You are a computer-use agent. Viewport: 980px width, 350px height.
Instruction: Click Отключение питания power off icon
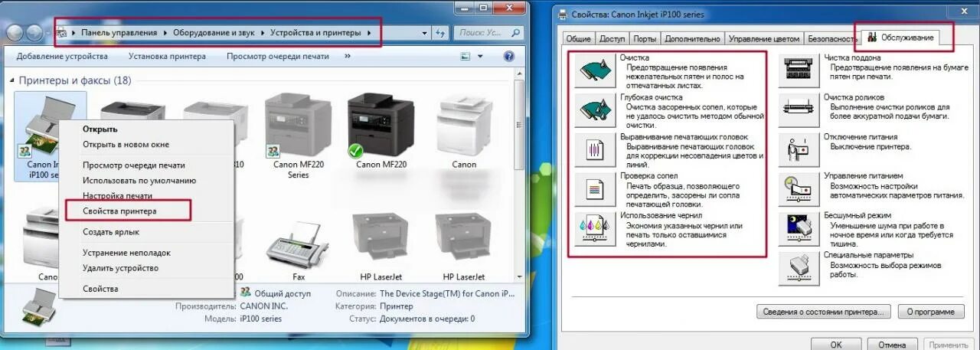point(799,150)
